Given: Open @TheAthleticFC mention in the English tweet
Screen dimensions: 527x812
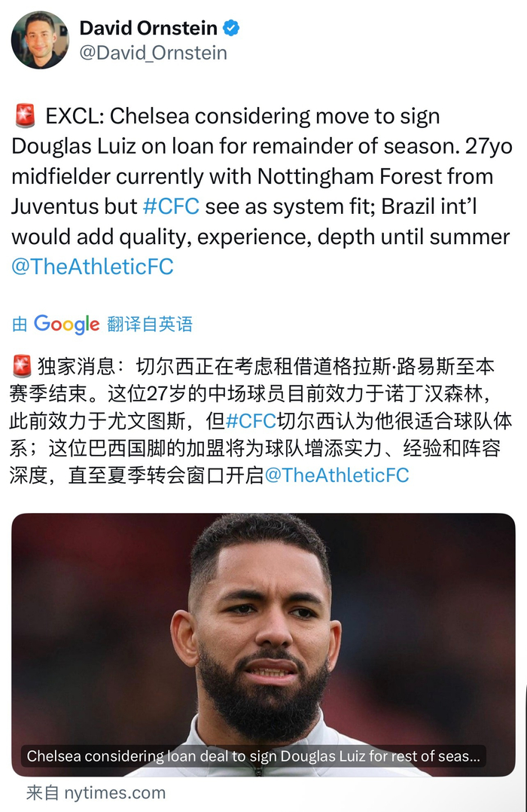Looking at the screenshot, I should pos(93,266).
